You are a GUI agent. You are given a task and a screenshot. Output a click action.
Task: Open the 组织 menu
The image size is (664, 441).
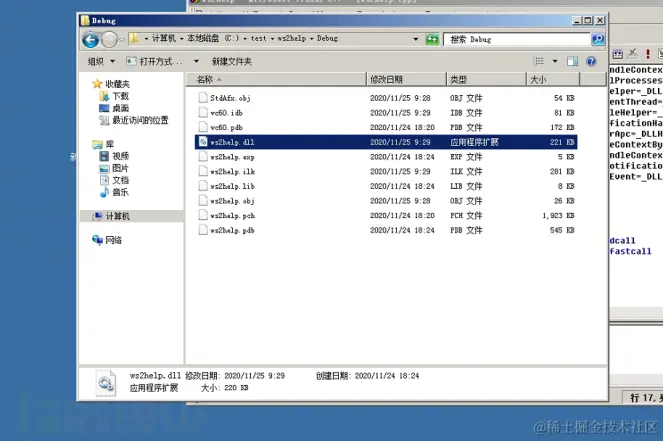(x=101, y=61)
